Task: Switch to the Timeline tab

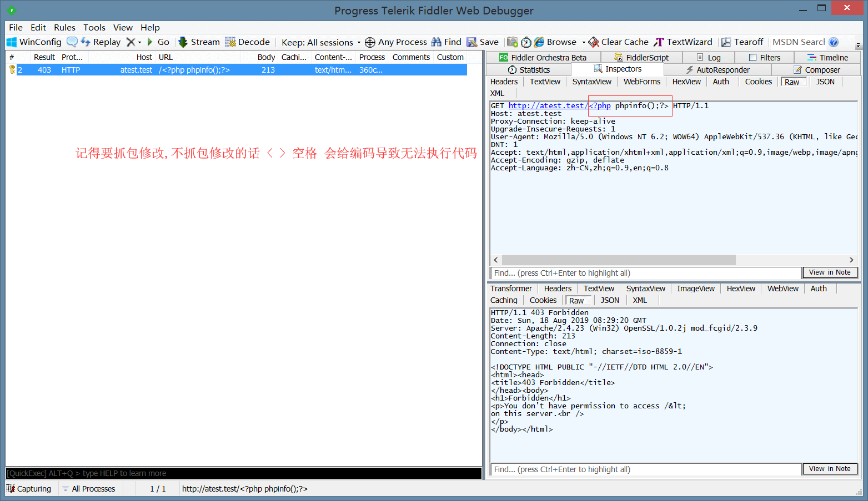Action: [x=827, y=58]
